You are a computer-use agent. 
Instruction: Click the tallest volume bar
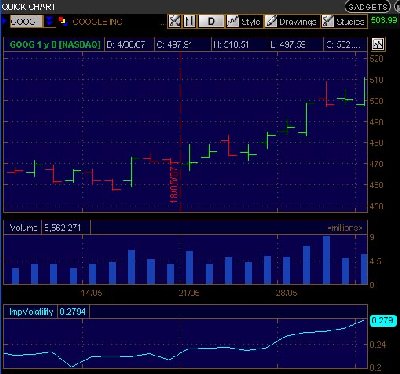326,260
